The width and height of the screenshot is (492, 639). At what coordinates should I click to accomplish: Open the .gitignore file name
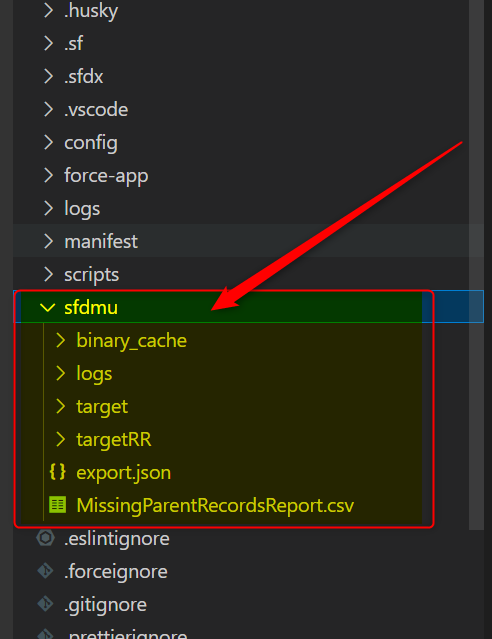click(x=106, y=605)
